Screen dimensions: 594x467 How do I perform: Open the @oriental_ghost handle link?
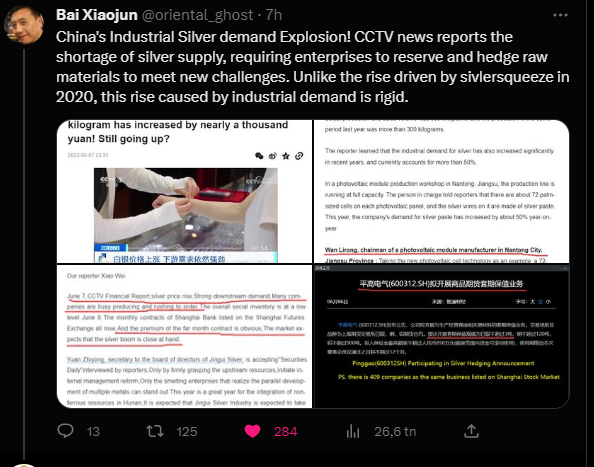pyautogui.click(x=197, y=15)
